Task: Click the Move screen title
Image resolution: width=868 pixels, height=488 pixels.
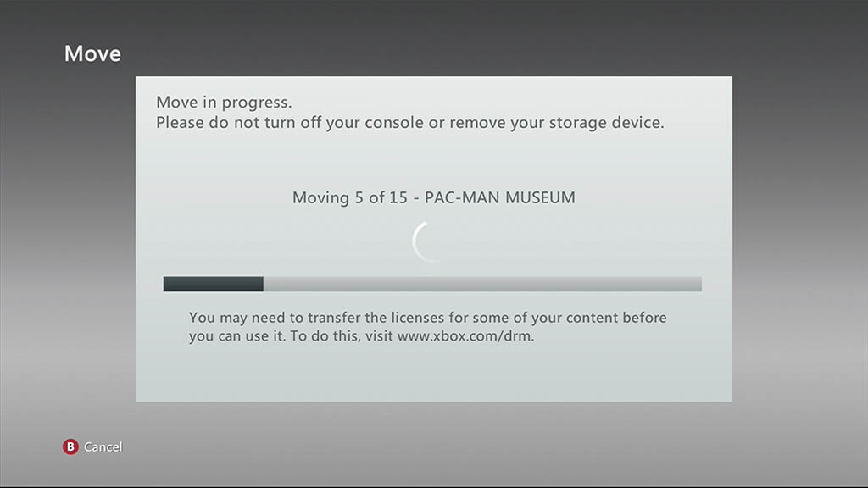Action: (x=92, y=53)
